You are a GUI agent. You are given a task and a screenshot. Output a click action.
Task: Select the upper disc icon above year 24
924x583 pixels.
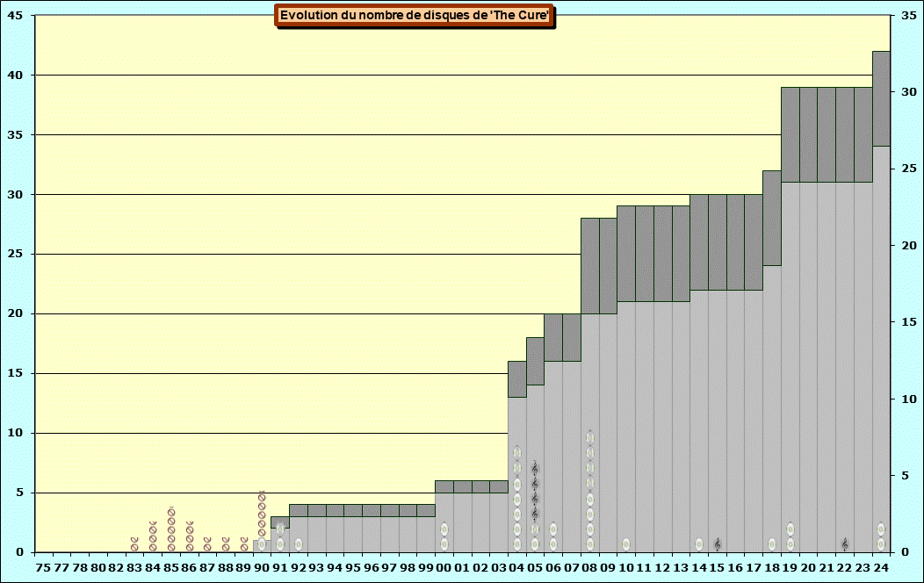tap(881, 529)
